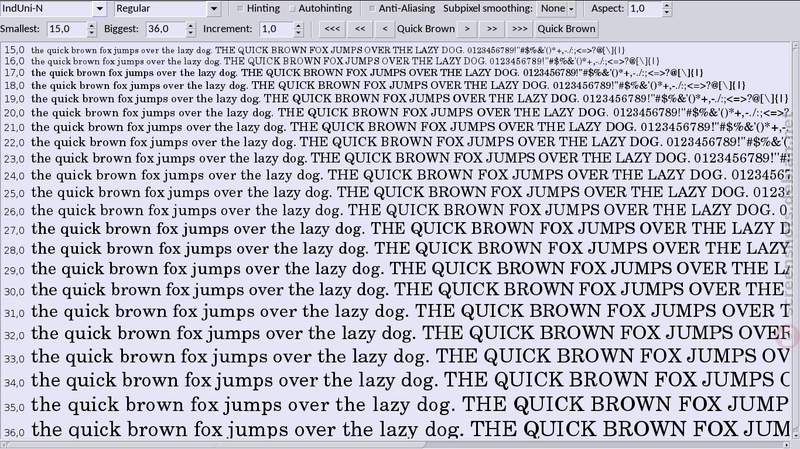
Task: Click the Aspect value input field
Action: pyautogui.click(x=645, y=8)
